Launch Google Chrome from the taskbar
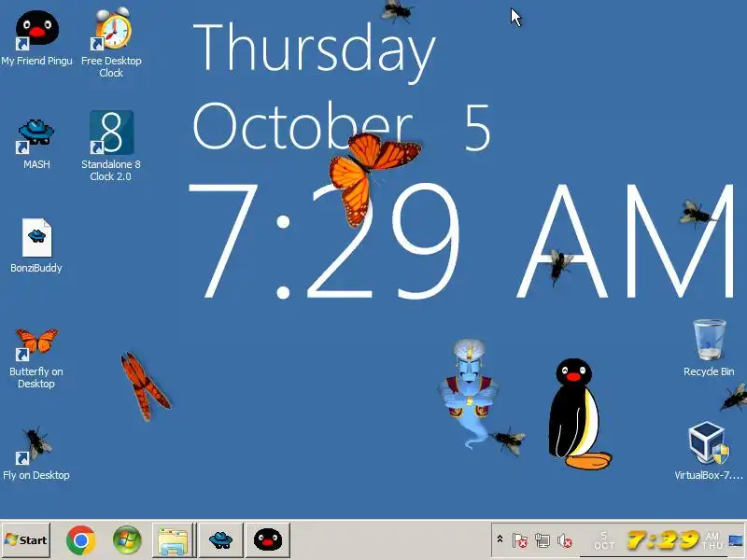 [81, 540]
